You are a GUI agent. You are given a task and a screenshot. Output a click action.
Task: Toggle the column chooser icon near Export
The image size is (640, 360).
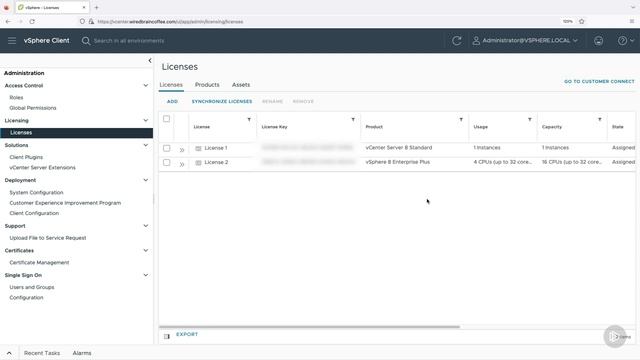point(167,336)
